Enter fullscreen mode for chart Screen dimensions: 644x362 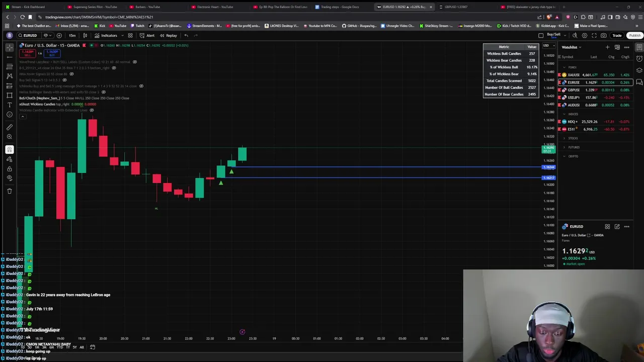[594, 35]
